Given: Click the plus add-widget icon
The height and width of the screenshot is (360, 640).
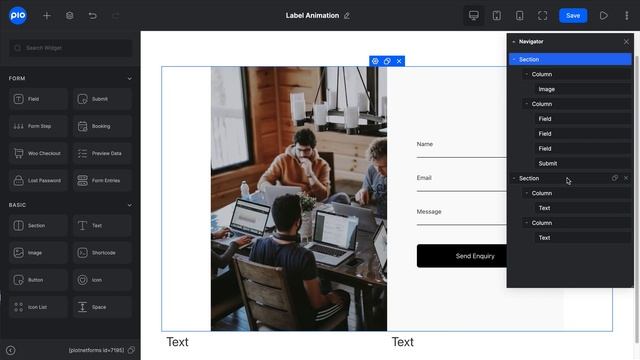Looking at the screenshot, I should (x=47, y=16).
